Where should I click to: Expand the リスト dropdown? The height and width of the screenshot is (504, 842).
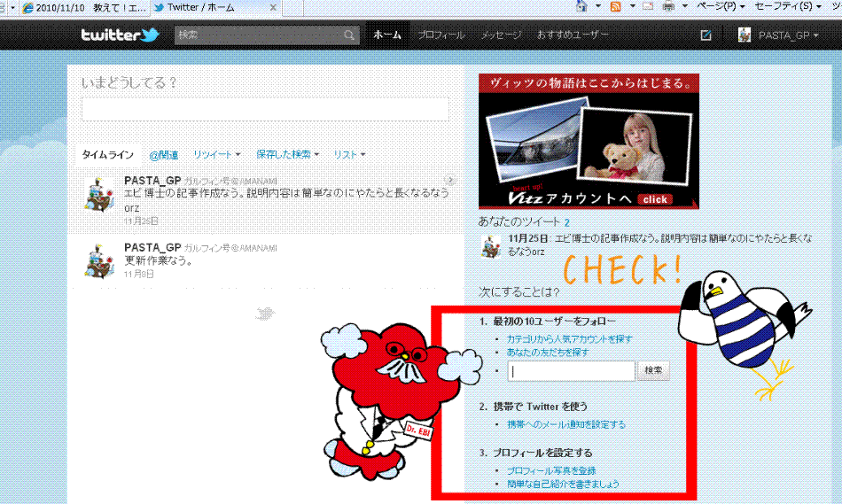point(363,155)
